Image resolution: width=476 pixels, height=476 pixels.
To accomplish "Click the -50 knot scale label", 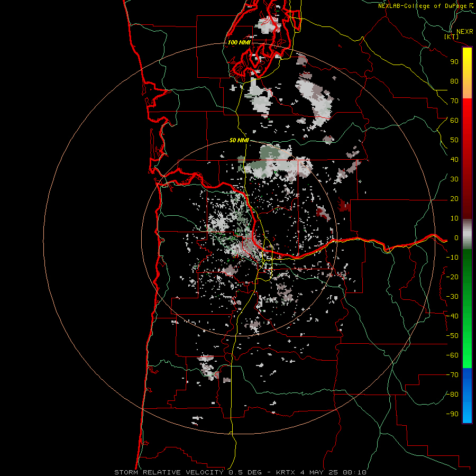I will point(452,336).
